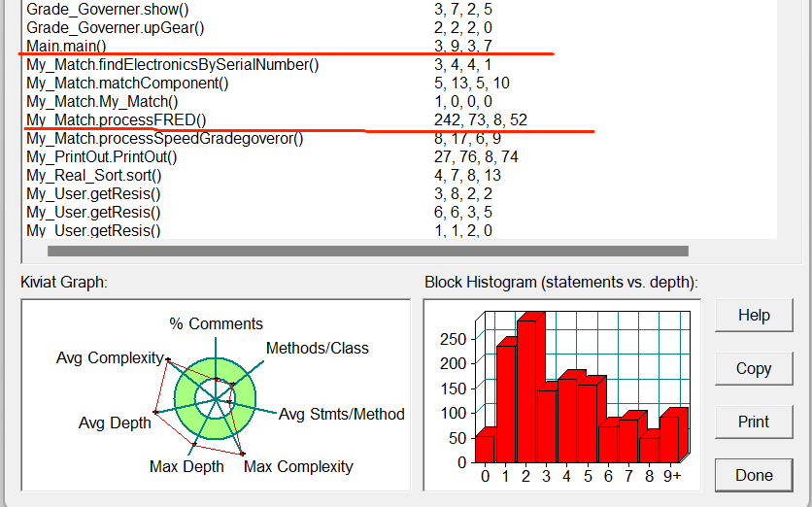
Task: Click the Copy button
Action: 754,368
